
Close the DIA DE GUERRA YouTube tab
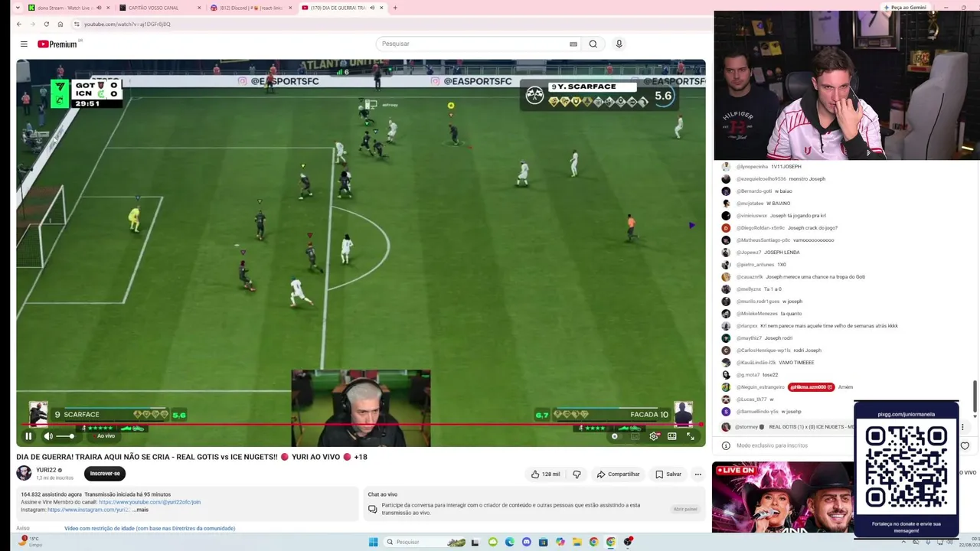click(x=381, y=8)
